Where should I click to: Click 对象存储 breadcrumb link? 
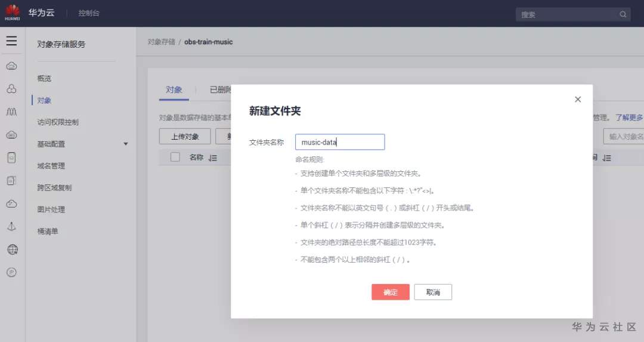point(162,42)
